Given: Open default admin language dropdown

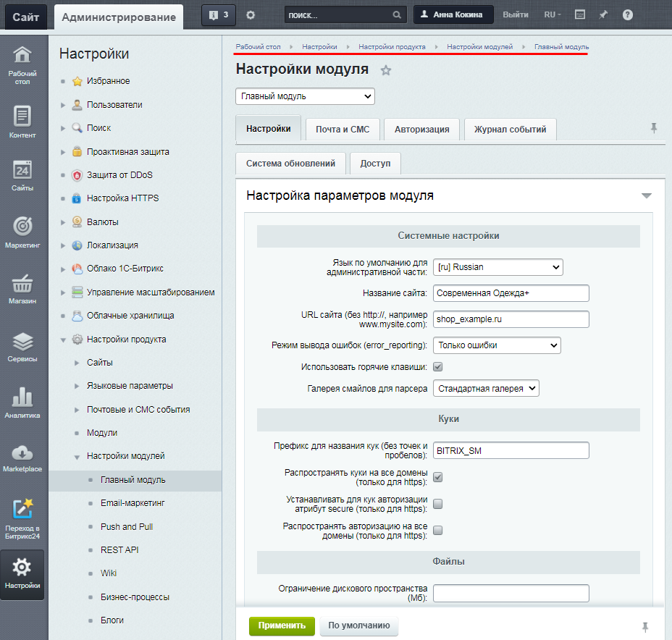Looking at the screenshot, I should pos(498,267).
